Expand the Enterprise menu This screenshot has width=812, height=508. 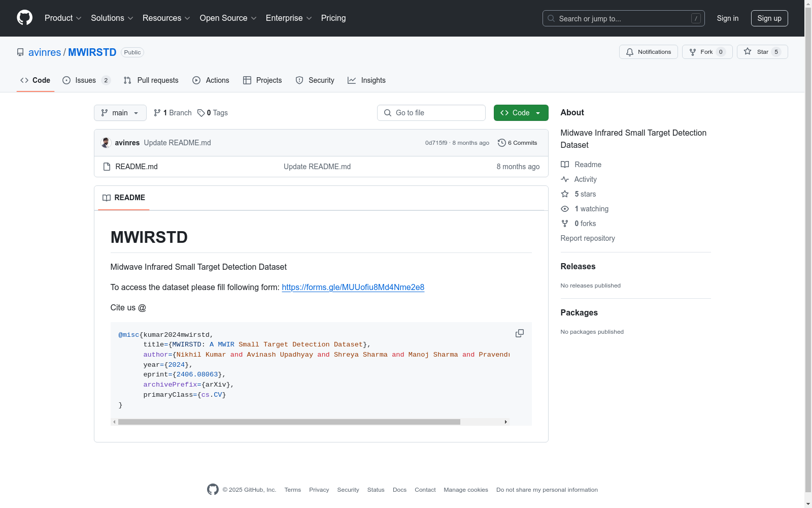coord(289,18)
